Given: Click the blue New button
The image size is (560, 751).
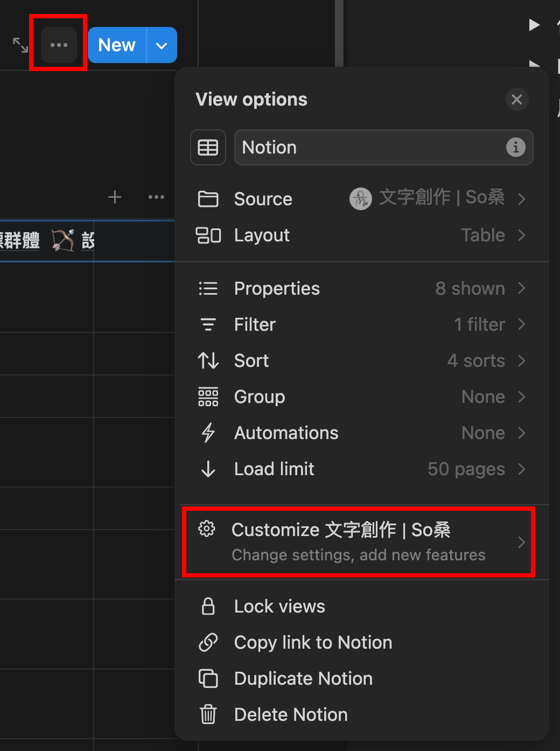Looking at the screenshot, I should point(117,45).
